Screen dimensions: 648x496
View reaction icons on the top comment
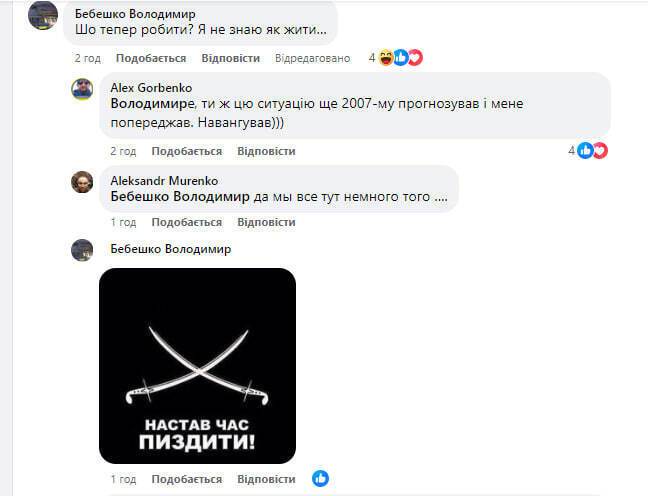[x=400, y=57]
